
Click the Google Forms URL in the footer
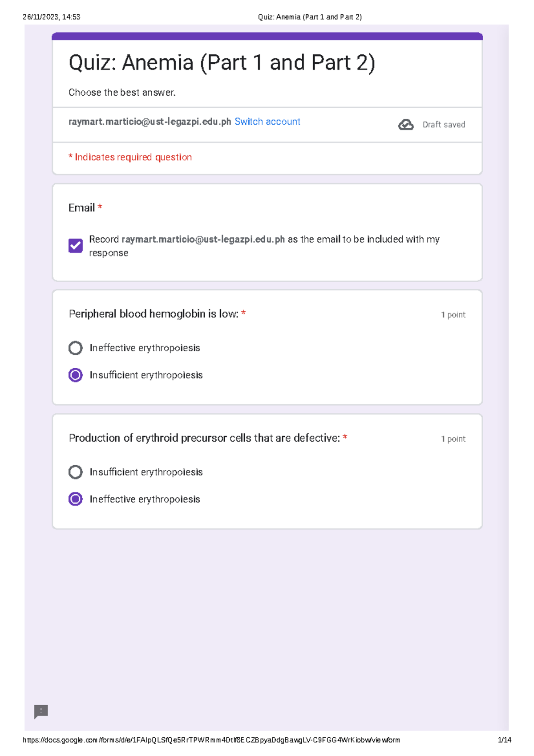pos(211,740)
